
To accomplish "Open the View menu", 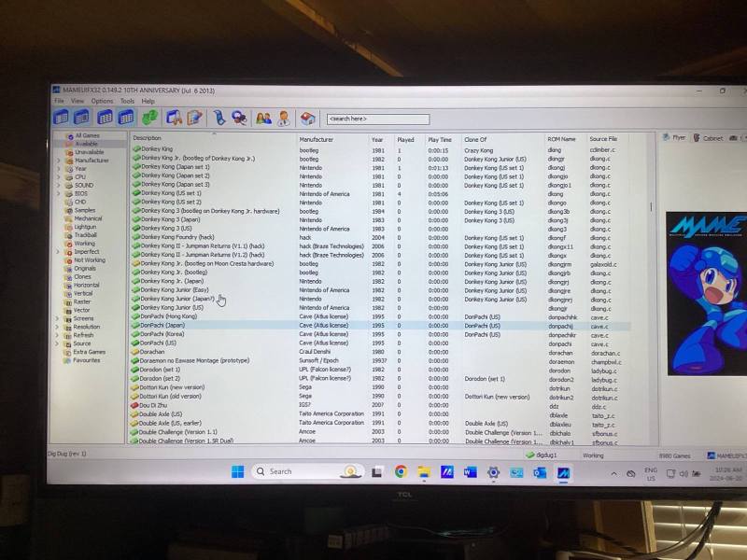I will coord(78,101).
